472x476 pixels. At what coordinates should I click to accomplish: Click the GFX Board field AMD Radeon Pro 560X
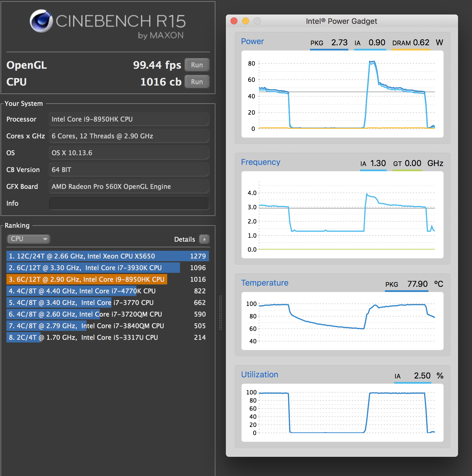coord(129,186)
